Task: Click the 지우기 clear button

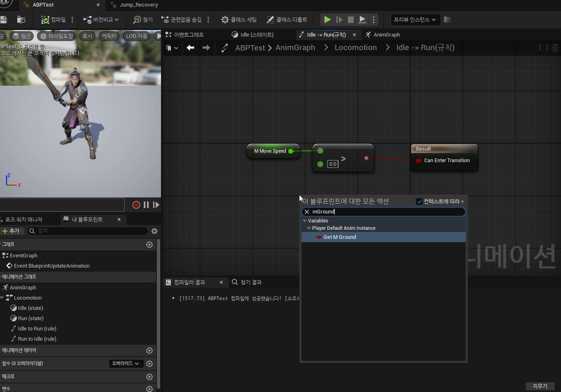Action: tap(540, 386)
